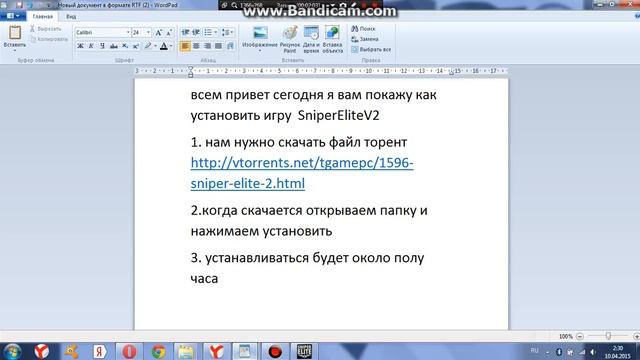640x360 pixels.
Task: Justify paragraph text
Action: 218,46
